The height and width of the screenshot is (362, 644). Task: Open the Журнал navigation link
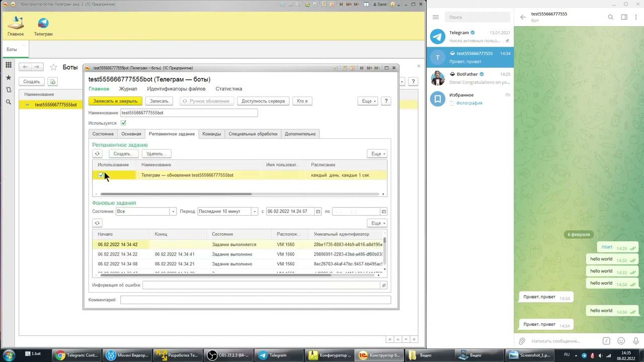tap(128, 89)
